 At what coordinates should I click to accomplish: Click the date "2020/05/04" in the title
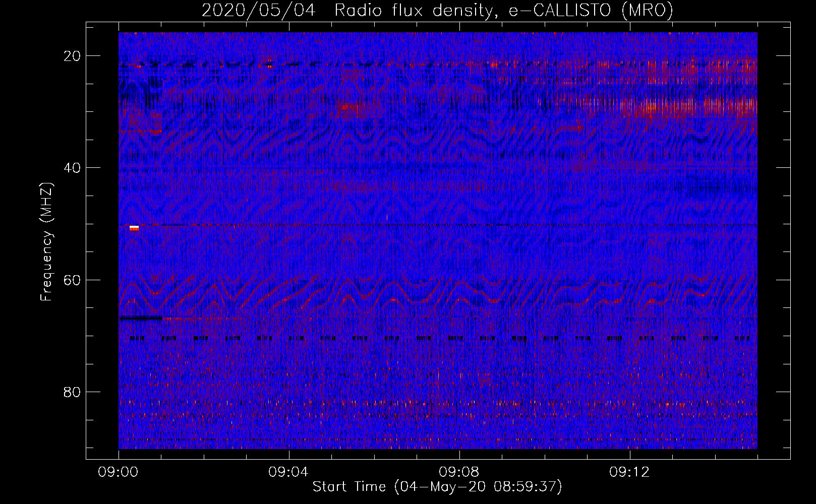[x=259, y=10]
